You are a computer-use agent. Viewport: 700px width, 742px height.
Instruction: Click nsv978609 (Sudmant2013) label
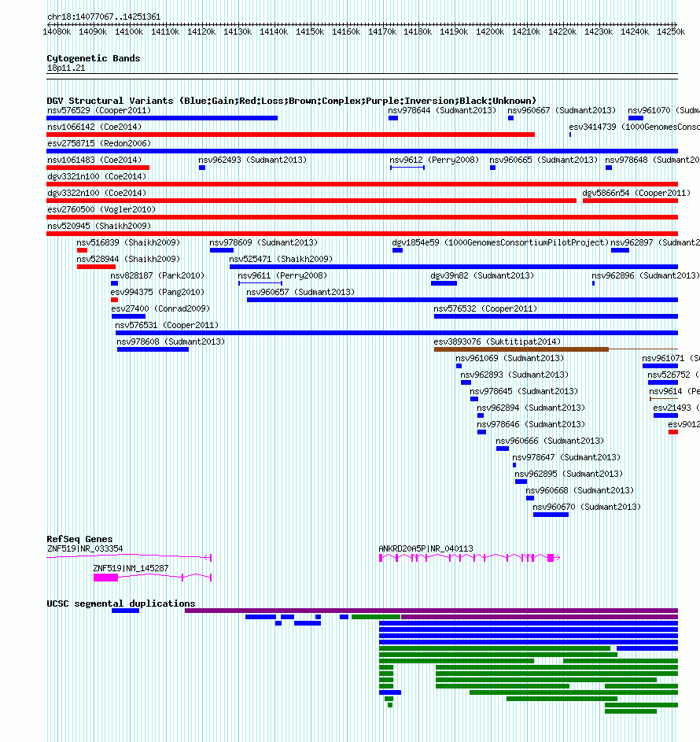pos(263,242)
